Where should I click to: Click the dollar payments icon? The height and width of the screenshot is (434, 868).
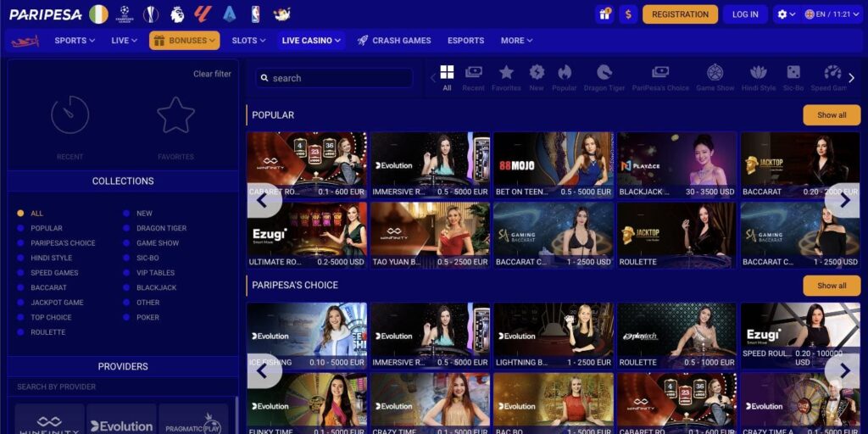[x=628, y=14]
